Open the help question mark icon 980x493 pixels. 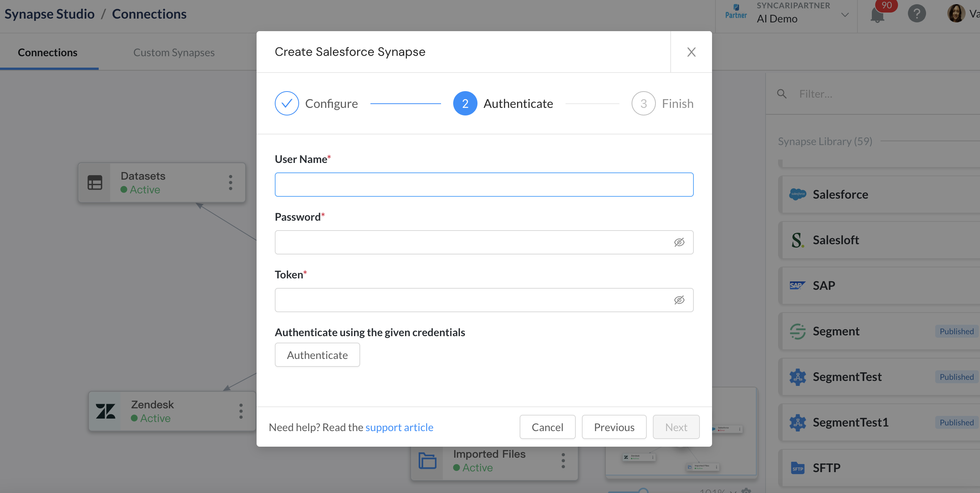917,14
